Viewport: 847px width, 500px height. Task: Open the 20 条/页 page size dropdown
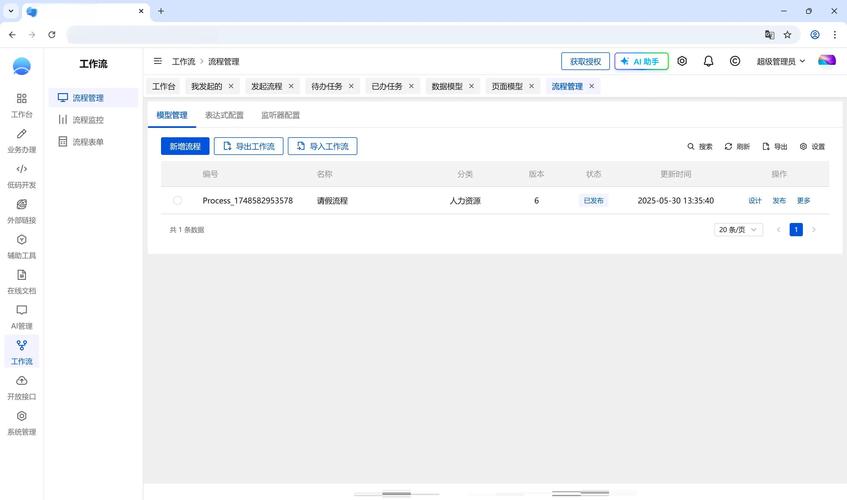(x=738, y=229)
